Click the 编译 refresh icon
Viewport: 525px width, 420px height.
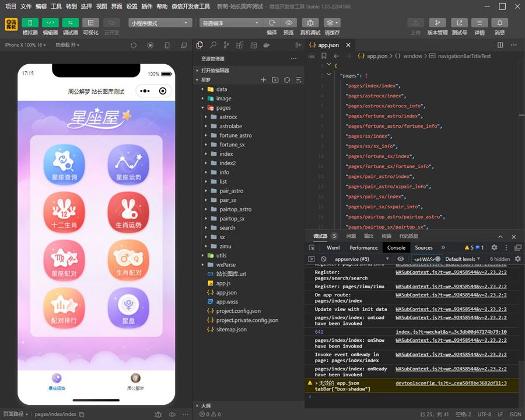(x=272, y=23)
